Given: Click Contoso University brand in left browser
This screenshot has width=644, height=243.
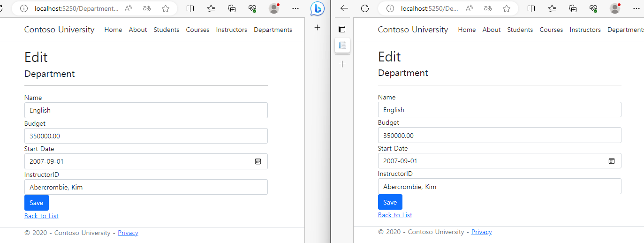Looking at the screenshot, I should pos(60,30).
